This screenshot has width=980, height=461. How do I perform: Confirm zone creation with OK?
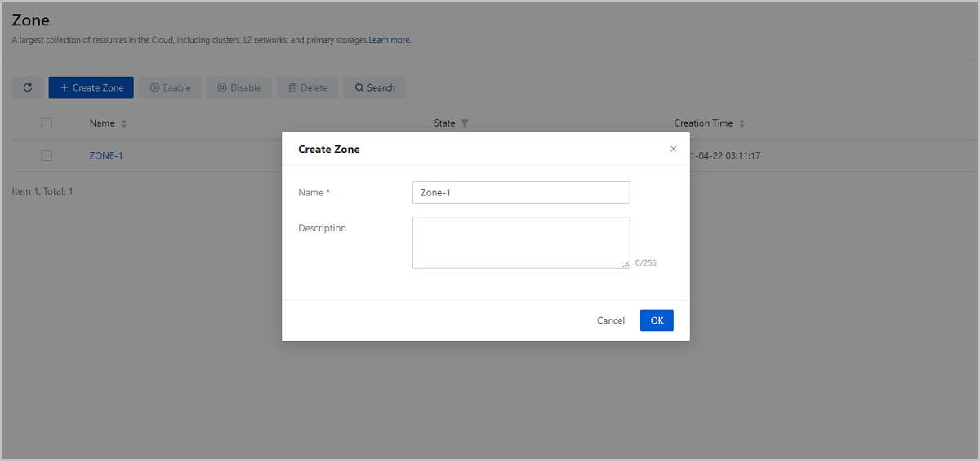[657, 320]
